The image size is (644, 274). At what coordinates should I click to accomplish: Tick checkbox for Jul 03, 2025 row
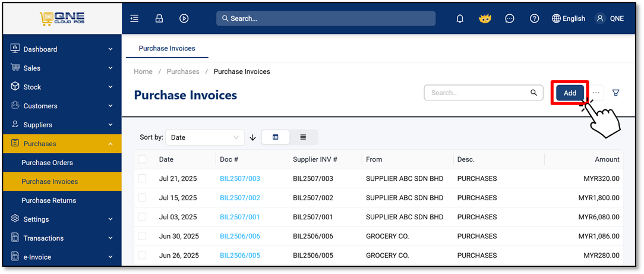[x=142, y=216]
